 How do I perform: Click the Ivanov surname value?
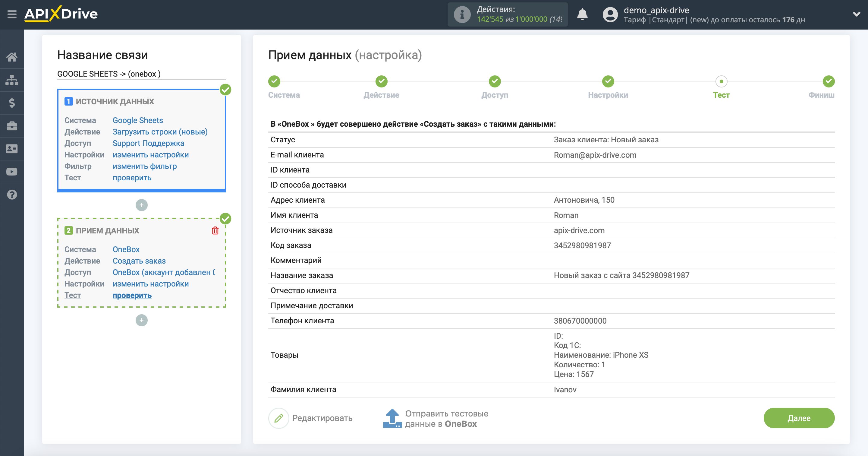tap(565, 390)
